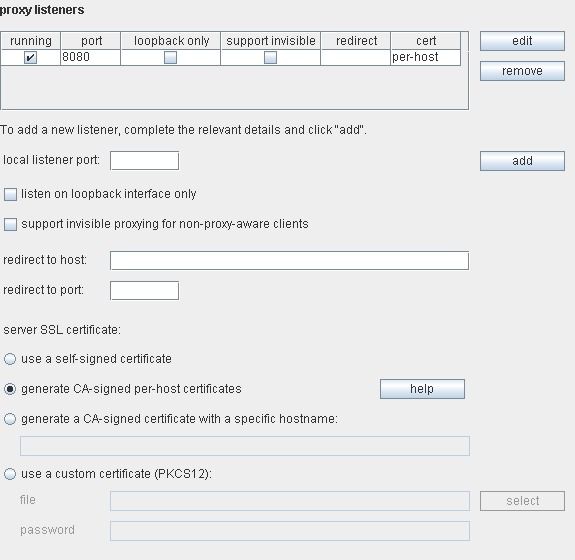Click the loopback only column header
The width and height of the screenshot is (575, 560).
pyautogui.click(x=171, y=41)
